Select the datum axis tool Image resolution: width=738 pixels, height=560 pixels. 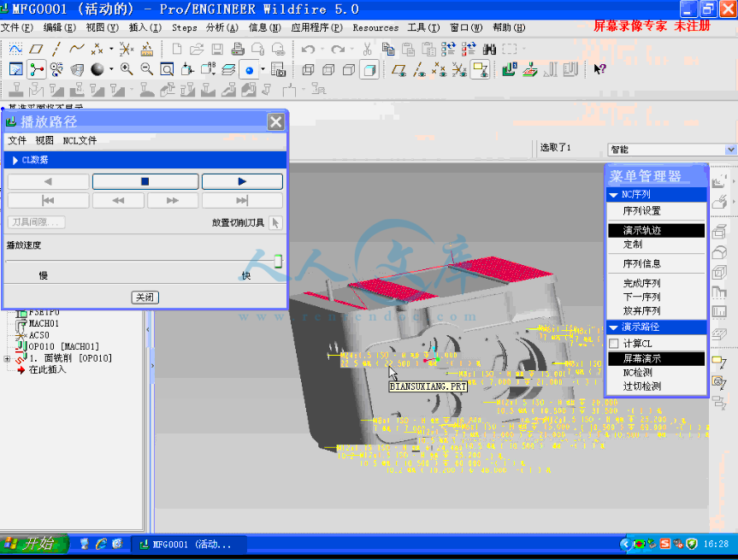tap(56, 49)
